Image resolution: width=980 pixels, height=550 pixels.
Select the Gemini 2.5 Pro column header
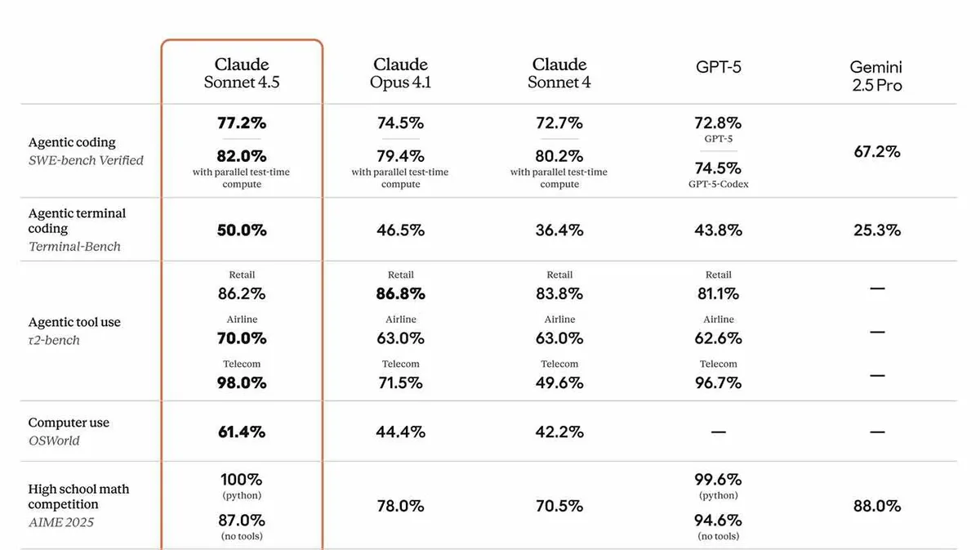(876, 76)
